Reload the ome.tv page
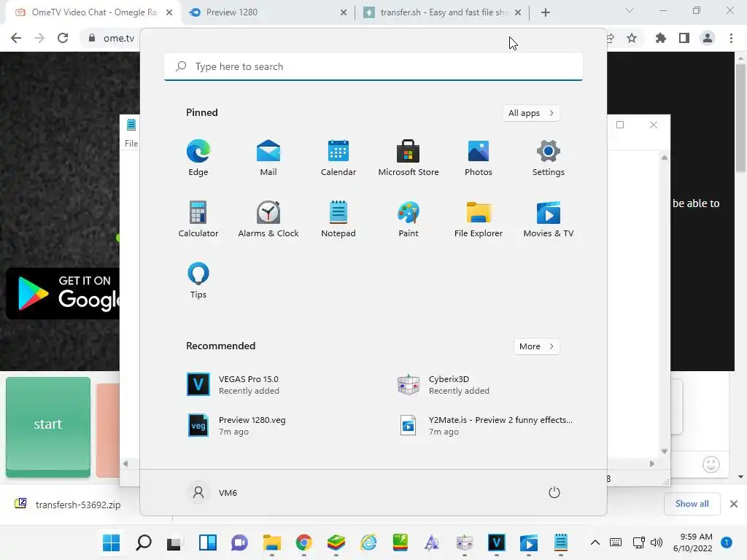Viewport: 747px width, 560px height. pyautogui.click(x=63, y=38)
